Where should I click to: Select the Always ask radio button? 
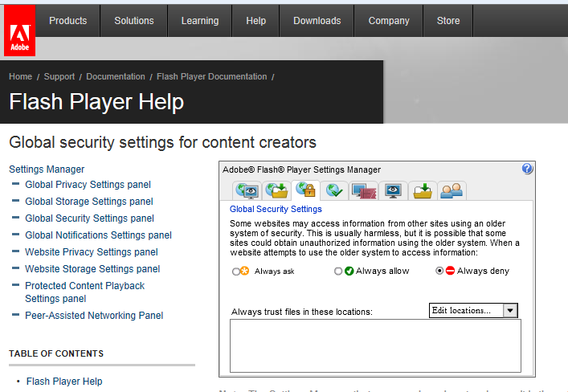coord(236,272)
